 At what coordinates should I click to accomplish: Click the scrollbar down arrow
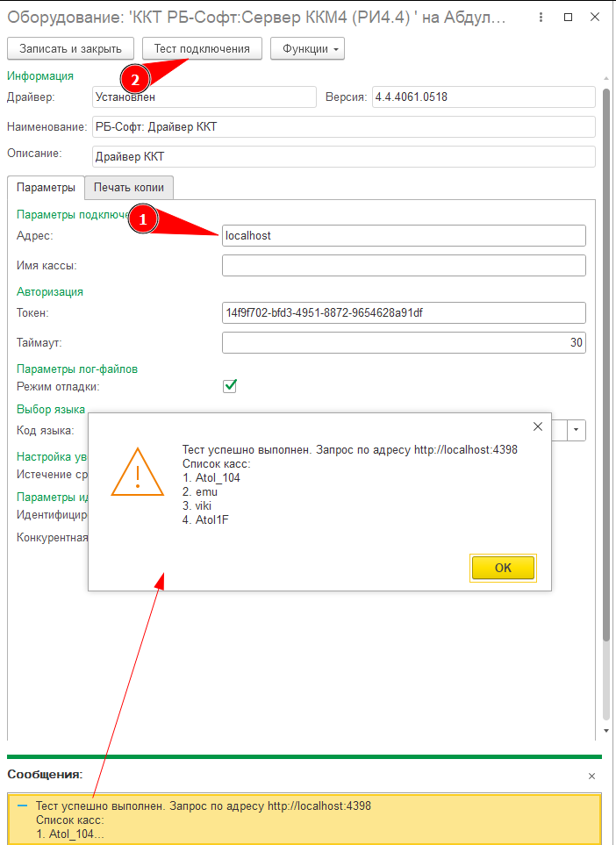606,731
